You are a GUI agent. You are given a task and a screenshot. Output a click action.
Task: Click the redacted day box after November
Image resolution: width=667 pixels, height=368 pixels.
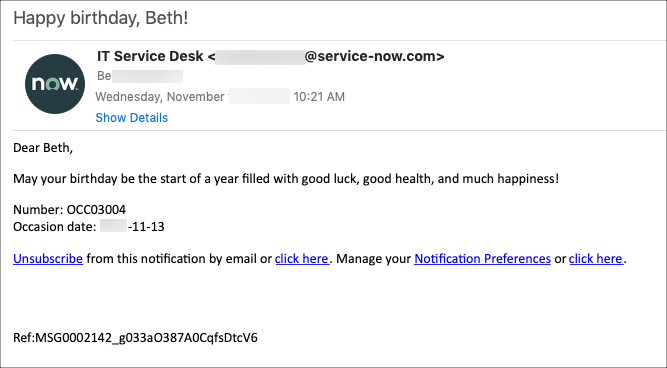(259, 97)
